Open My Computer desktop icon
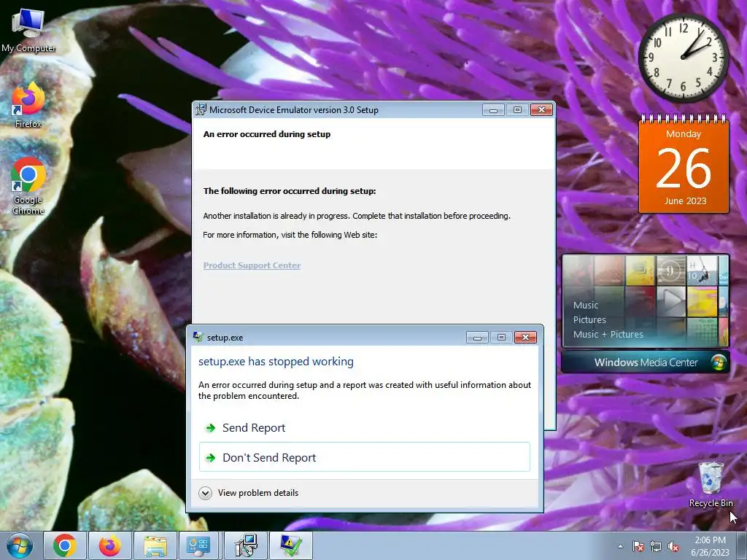Viewport: 747px width, 560px height. [x=28, y=31]
